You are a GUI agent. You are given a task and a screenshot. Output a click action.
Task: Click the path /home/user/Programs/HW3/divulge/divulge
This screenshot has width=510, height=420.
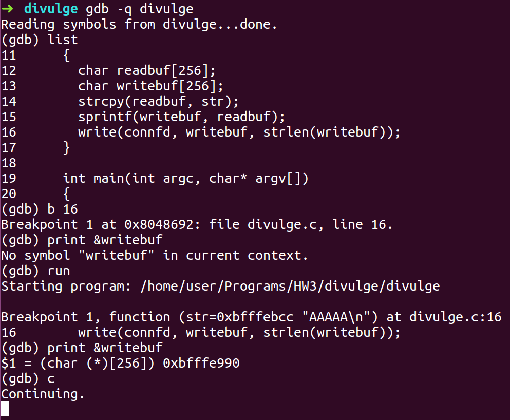[x=290, y=287]
